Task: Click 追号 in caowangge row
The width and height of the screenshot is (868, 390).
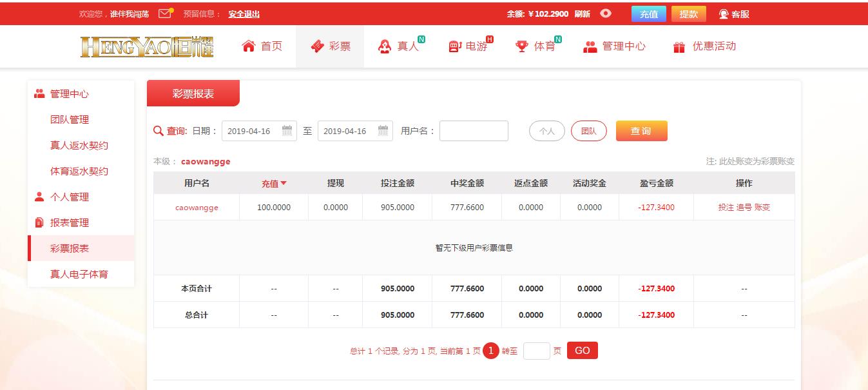Action: 744,208
